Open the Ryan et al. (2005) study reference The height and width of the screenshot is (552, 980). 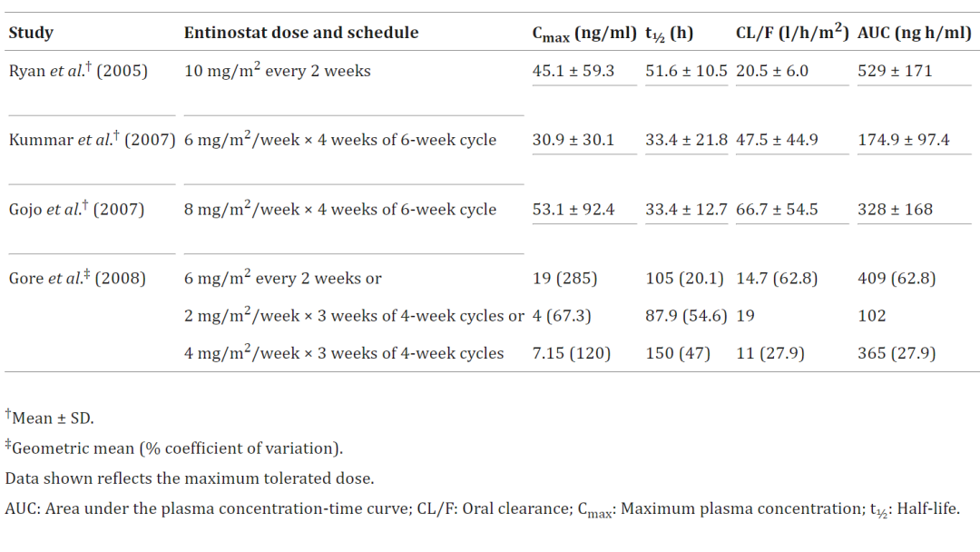(x=78, y=71)
